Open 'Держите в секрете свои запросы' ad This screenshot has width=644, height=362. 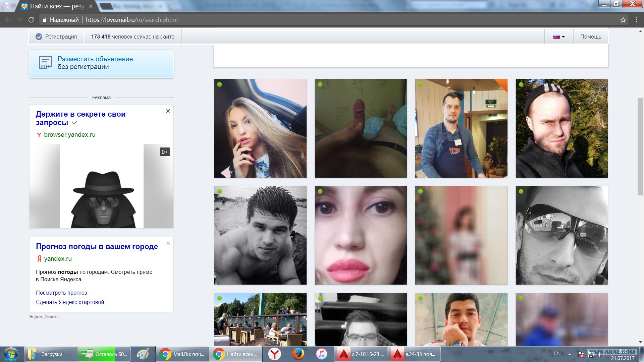(x=80, y=118)
